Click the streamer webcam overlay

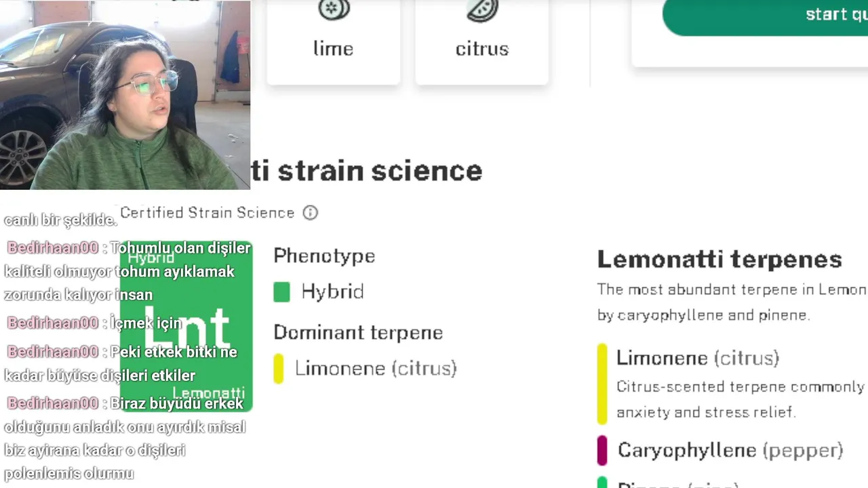125,95
